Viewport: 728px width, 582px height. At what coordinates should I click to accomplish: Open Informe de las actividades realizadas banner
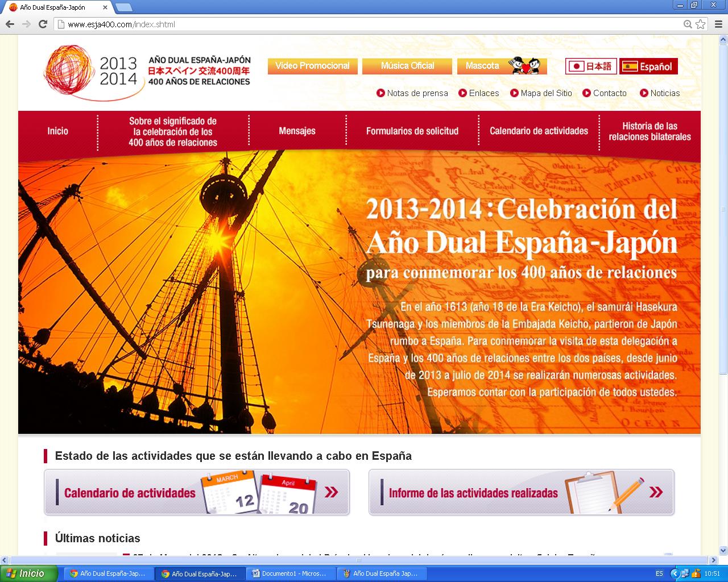(521, 492)
